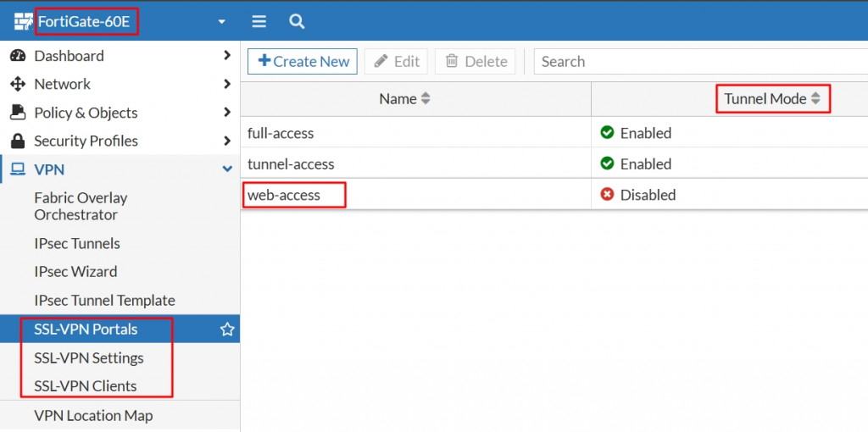Image resolution: width=868 pixels, height=432 pixels.
Task: Click the Delete button
Action: [476, 61]
